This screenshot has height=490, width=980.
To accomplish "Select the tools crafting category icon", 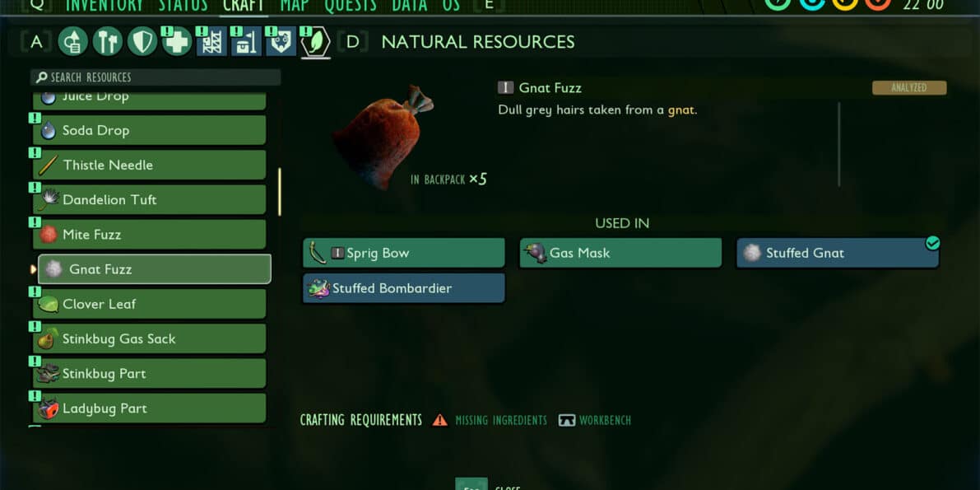I will click(x=108, y=42).
